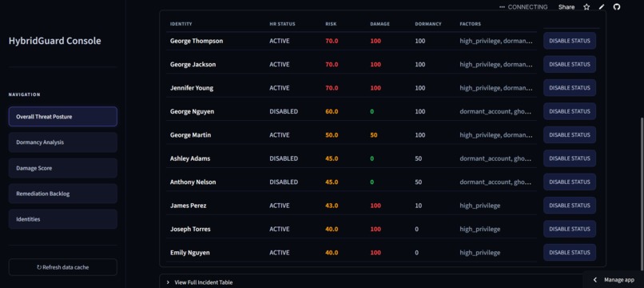The height and width of the screenshot is (288, 644).
Task: Click the name George Thompson
Action: coord(197,41)
